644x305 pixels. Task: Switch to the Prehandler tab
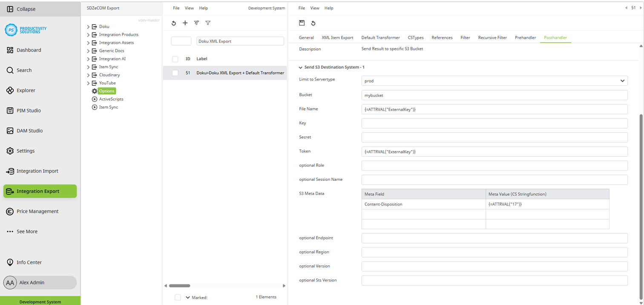tap(525, 38)
